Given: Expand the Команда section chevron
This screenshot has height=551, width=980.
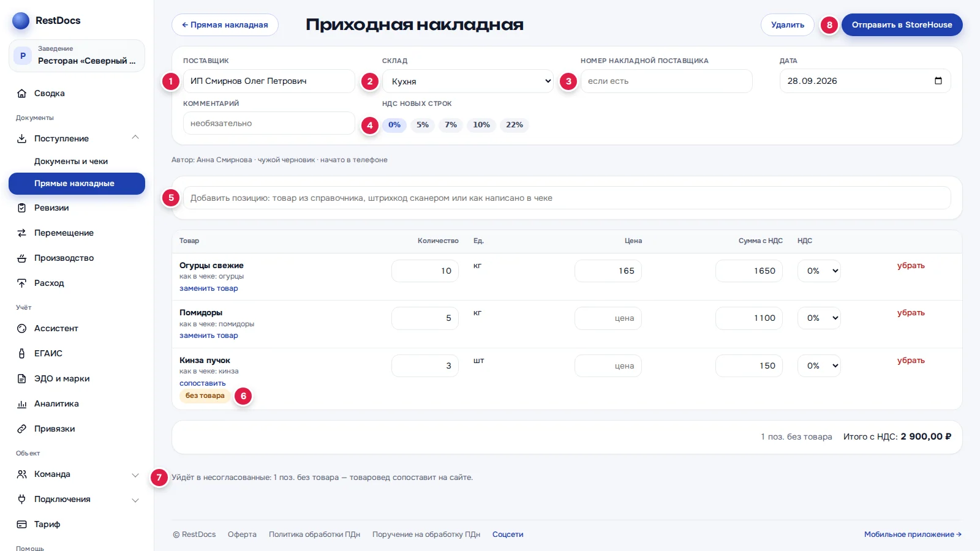Looking at the screenshot, I should pyautogui.click(x=135, y=474).
